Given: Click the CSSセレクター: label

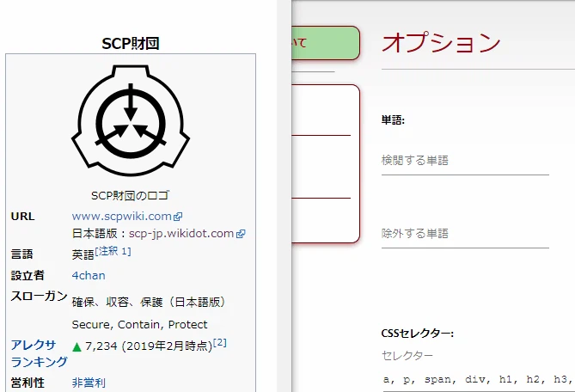Looking at the screenshot, I should point(418,334).
